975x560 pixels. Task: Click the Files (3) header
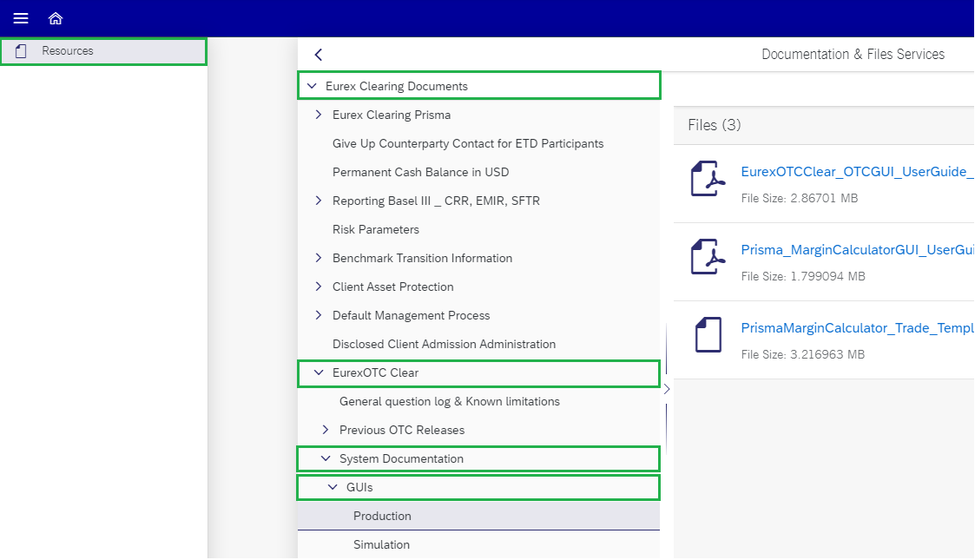[715, 125]
